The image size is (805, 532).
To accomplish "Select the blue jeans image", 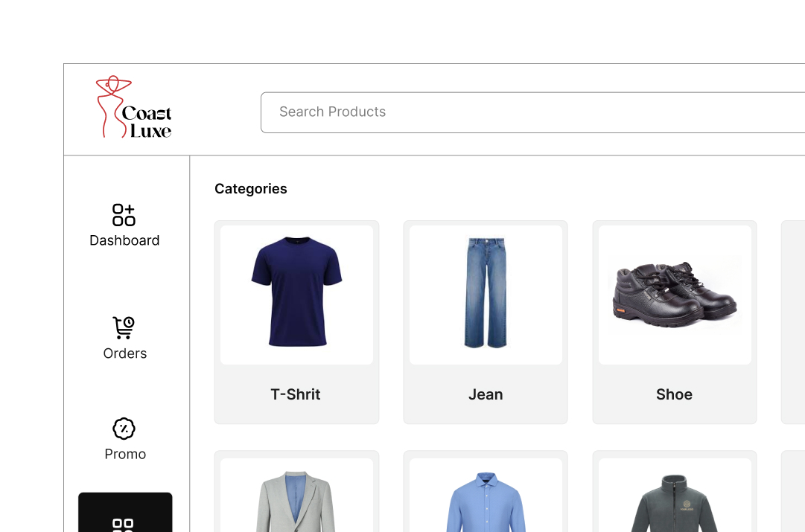I will click(486, 292).
